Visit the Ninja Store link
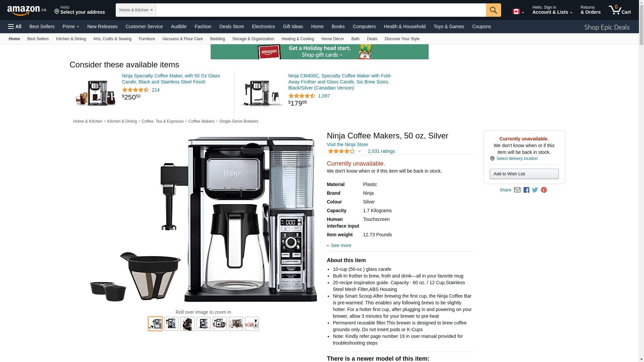The image size is (644, 362). pos(347,144)
